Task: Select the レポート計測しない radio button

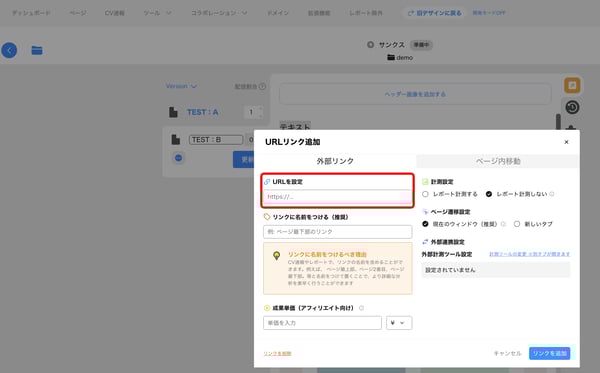Action: point(489,194)
